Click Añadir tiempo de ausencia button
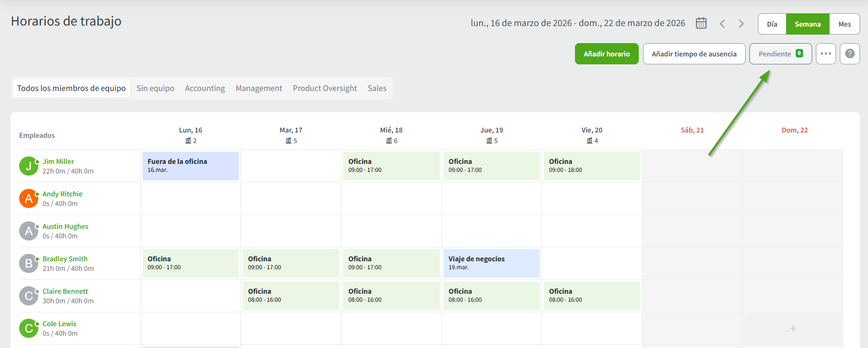Viewport: 868px width, 348px height. click(694, 54)
